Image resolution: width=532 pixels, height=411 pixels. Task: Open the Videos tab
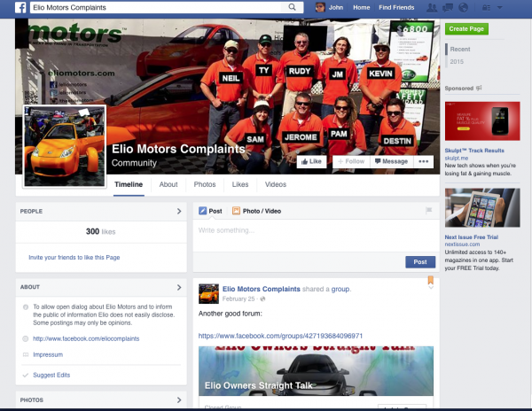276,184
